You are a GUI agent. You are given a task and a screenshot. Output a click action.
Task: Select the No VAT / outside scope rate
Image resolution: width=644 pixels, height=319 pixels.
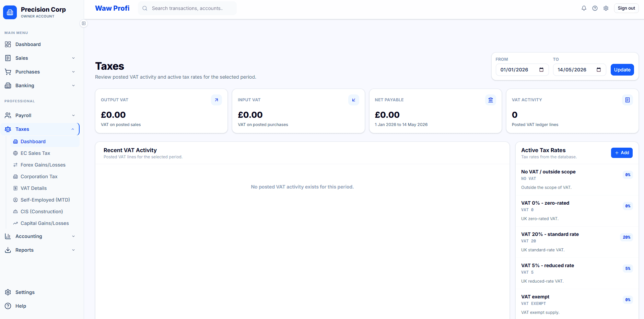577,180
